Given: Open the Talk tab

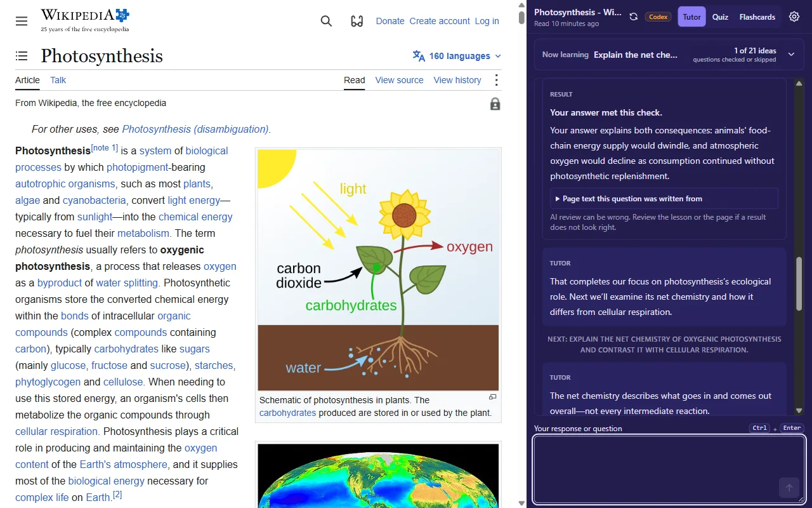Looking at the screenshot, I should (x=58, y=80).
